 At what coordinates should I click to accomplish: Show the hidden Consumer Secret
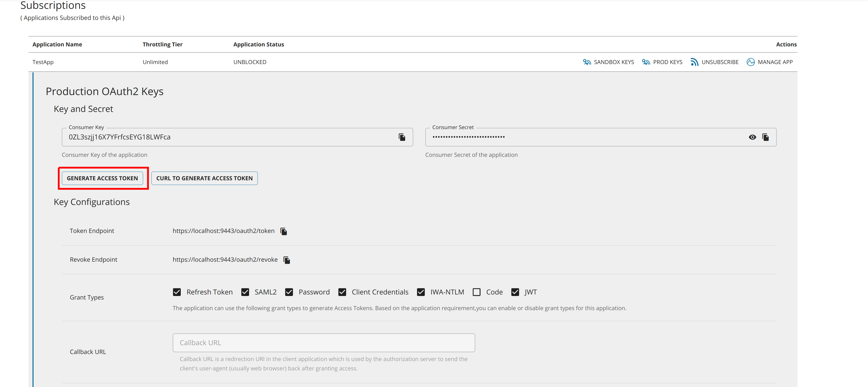[752, 137]
